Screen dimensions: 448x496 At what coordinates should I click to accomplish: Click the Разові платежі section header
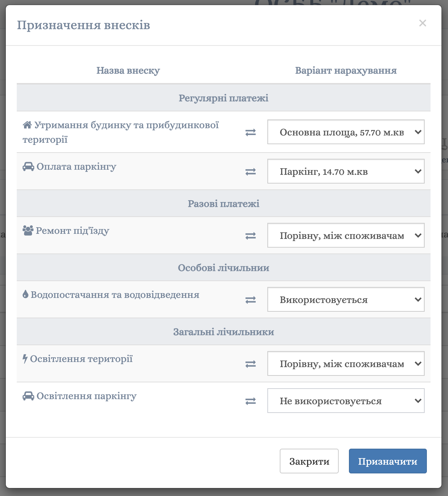(224, 204)
